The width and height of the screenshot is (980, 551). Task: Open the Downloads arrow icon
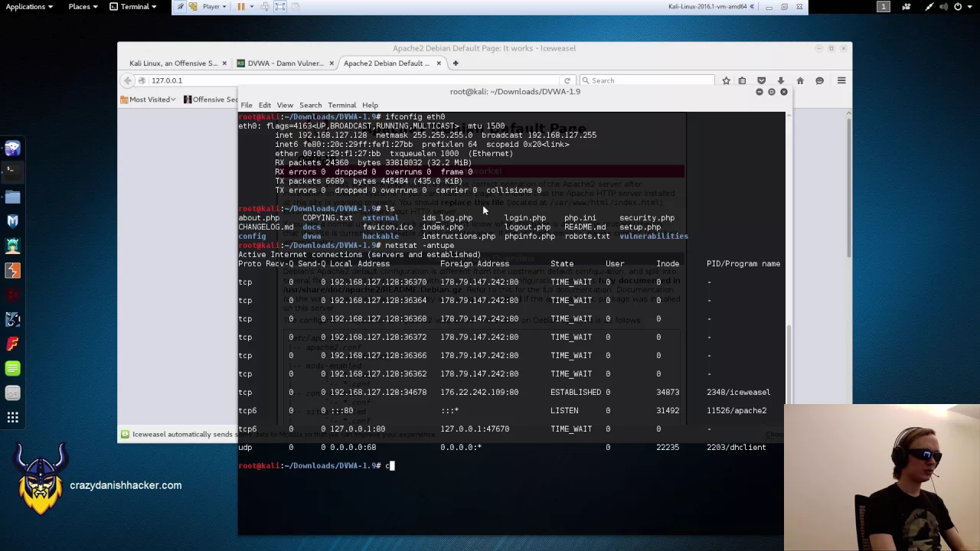click(780, 80)
